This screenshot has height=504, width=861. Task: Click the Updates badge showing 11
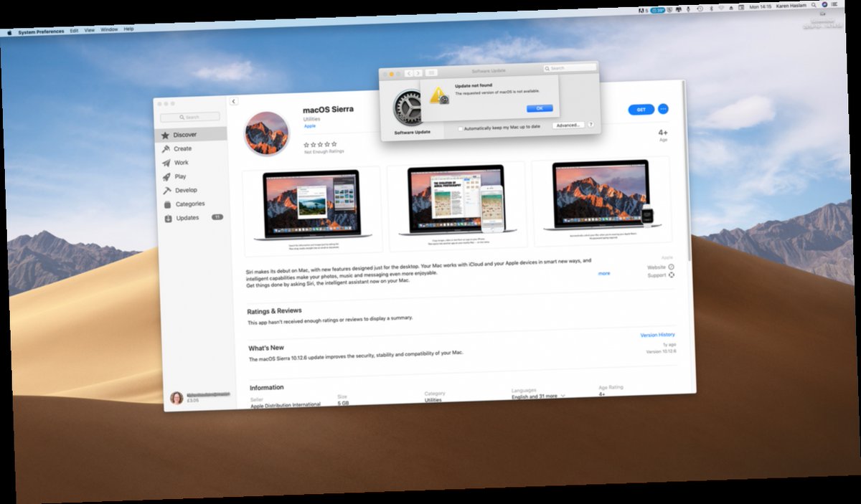pos(217,217)
